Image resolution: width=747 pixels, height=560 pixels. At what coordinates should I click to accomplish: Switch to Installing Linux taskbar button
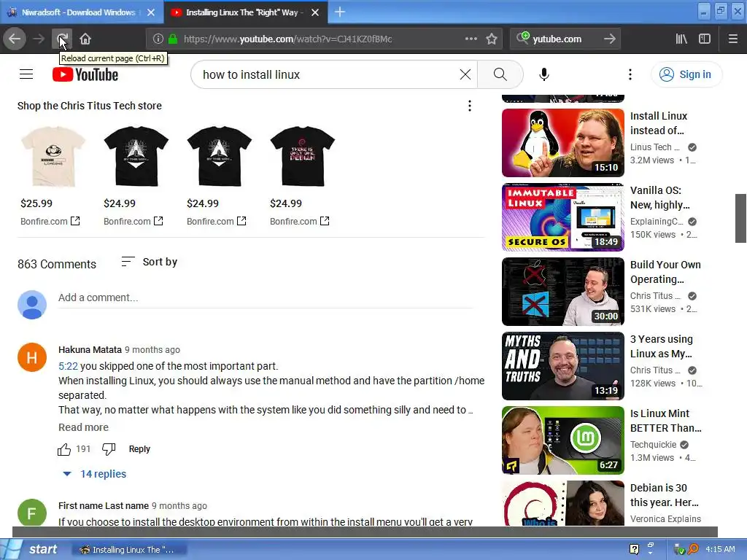[x=128, y=550]
